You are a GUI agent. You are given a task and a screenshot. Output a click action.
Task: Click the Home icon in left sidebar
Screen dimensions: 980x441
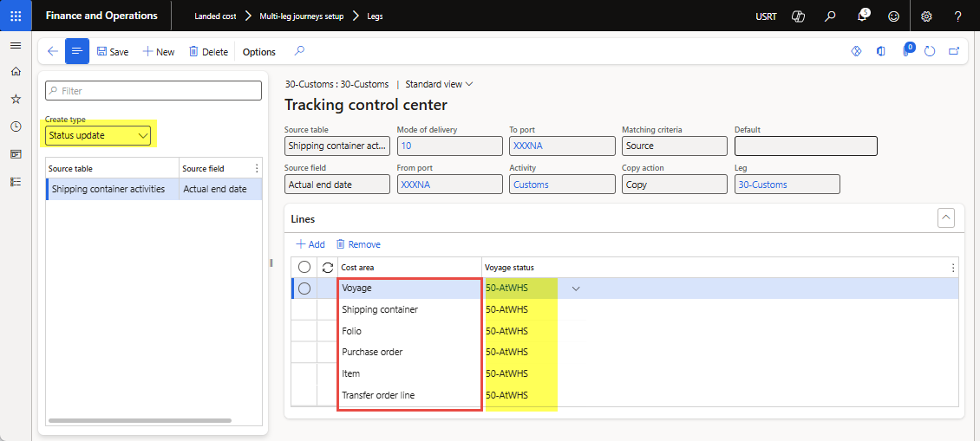click(16, 72)
